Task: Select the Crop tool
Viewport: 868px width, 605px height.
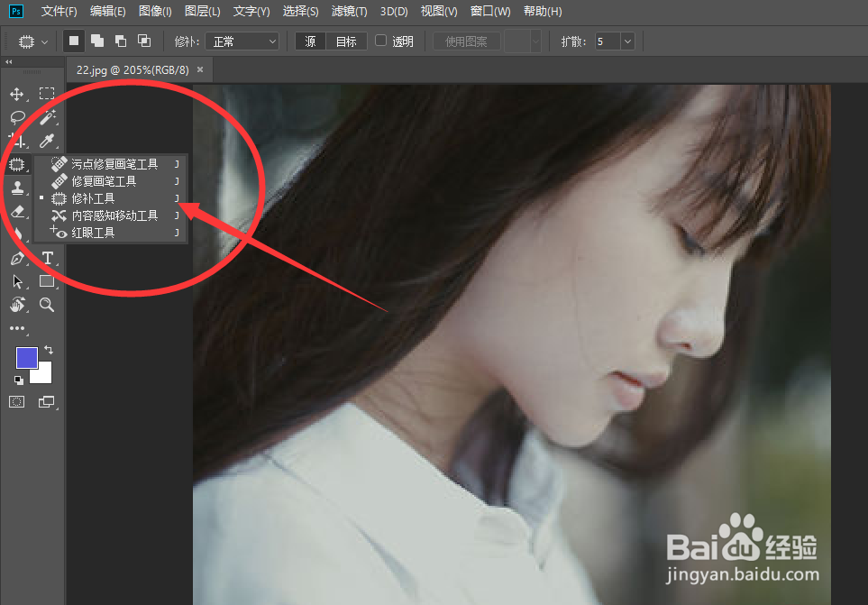Action: tap(17, 142)
